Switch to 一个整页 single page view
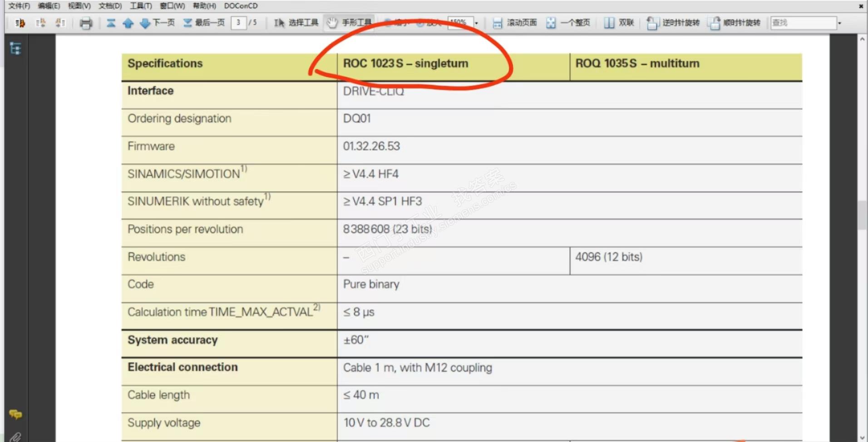The height and width of the screenshot is (442, 868). (x=568, y=23)
